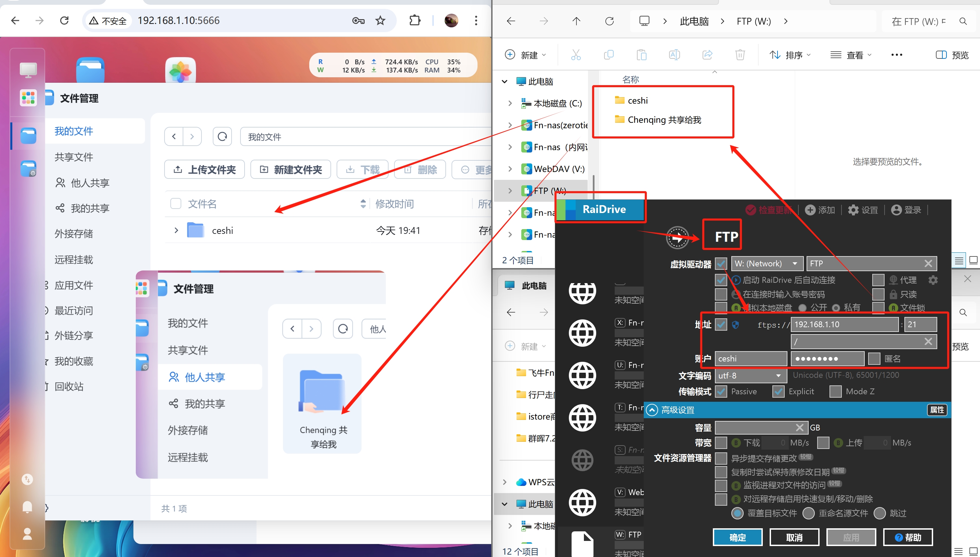Screen dimensions: 980x557
Task: Open RaiDrive 帮助 button
Action: tap(908, 538)
